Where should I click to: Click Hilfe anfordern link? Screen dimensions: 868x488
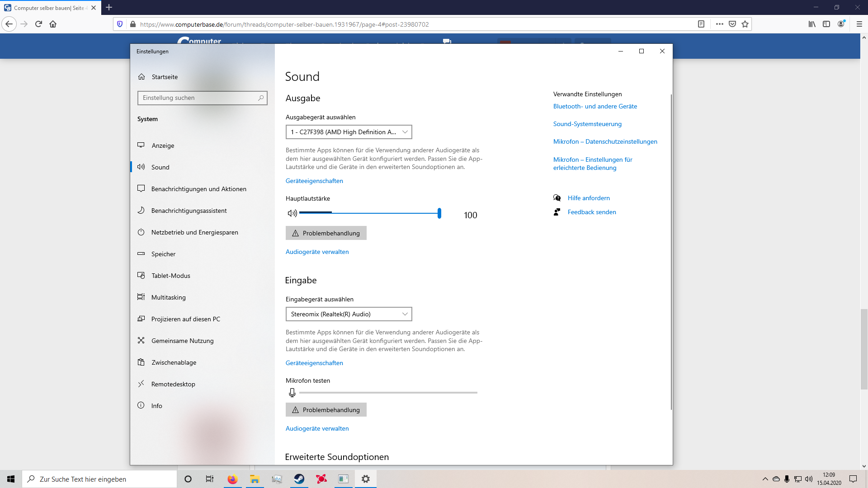(x=589, y=198)
